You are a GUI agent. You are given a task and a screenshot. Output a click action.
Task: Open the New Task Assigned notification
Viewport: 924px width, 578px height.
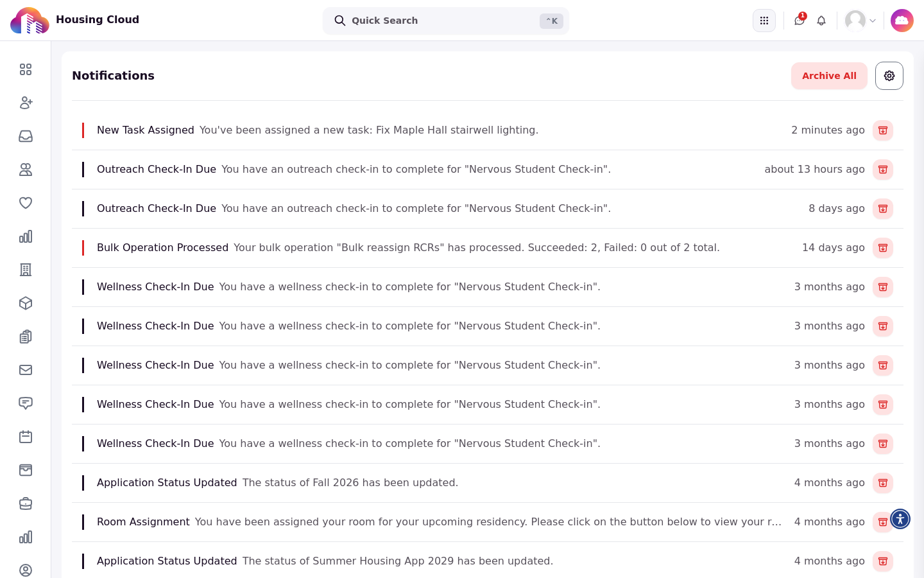488,130
